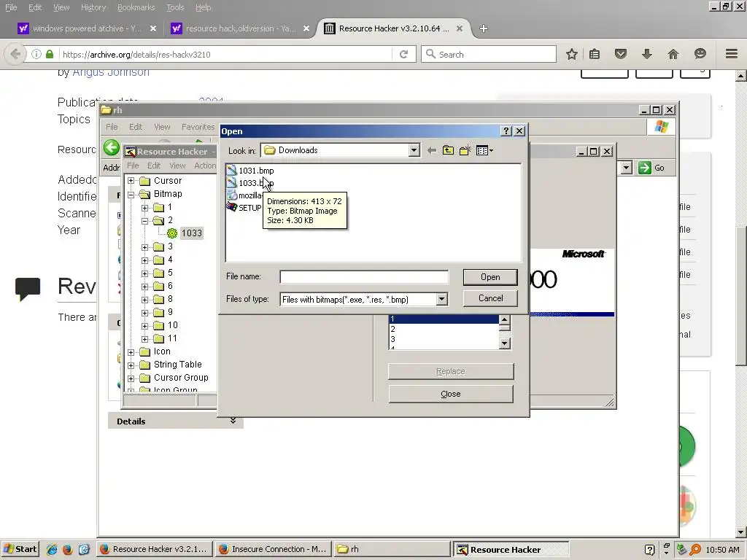
Task: Open Resource Hacker Action menu
Action: tap(205, 166)
